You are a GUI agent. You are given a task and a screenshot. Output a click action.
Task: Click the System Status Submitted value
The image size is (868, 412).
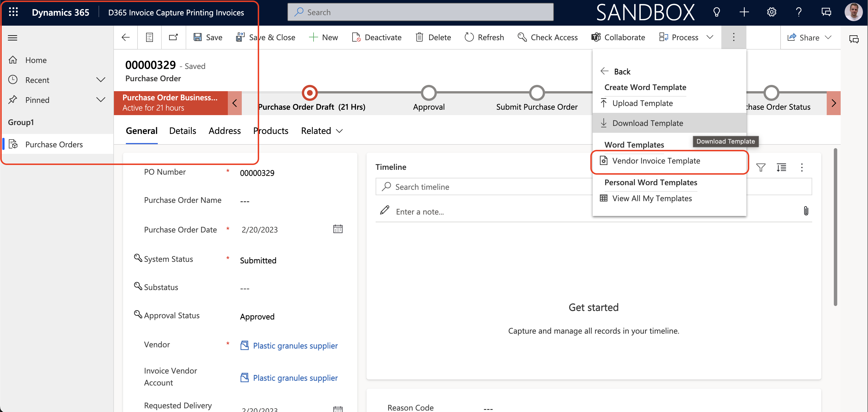pos(258,261)
